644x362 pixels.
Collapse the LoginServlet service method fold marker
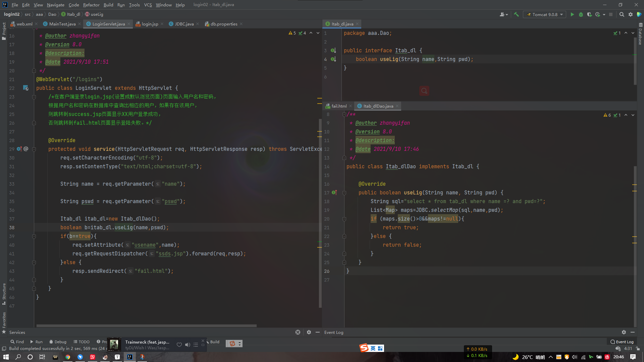34,149
